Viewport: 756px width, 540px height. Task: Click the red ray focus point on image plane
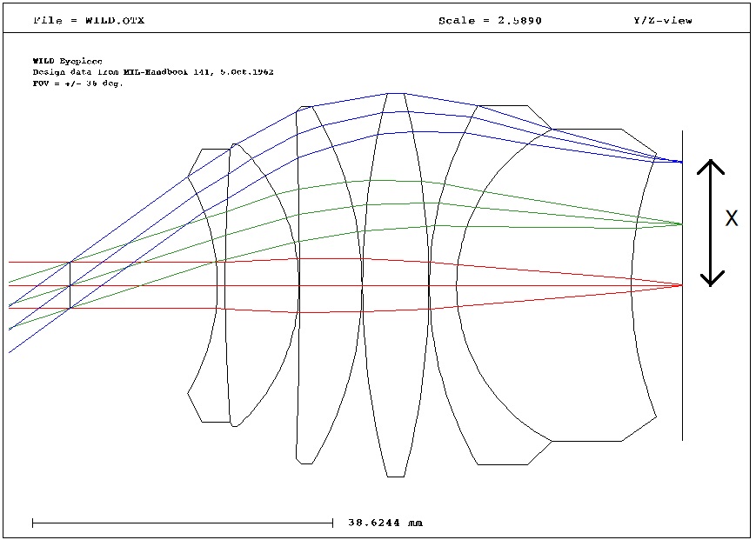682,285
